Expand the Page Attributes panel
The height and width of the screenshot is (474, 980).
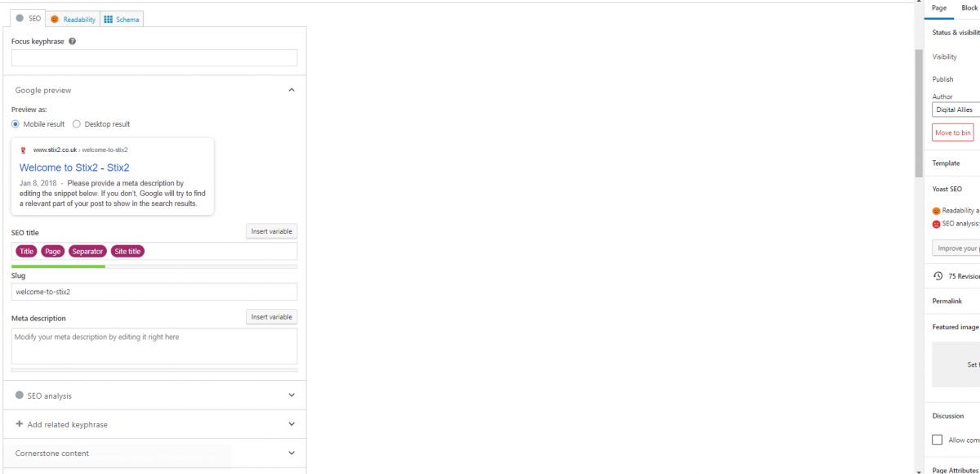point(956,470)
